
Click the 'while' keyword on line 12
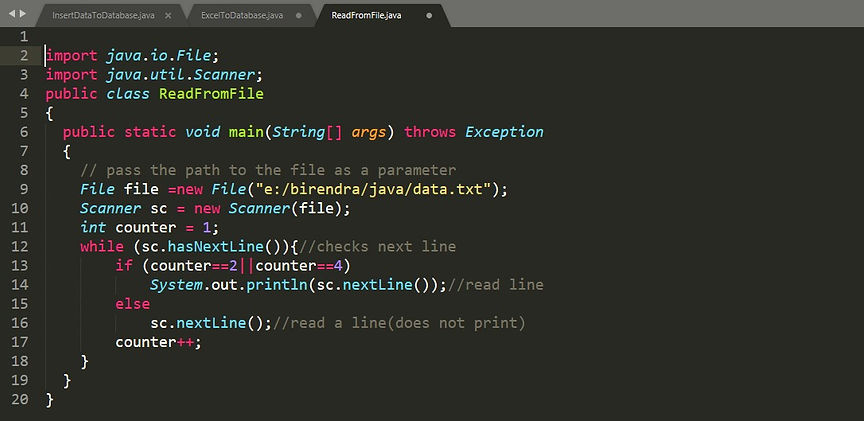point(102,246)
